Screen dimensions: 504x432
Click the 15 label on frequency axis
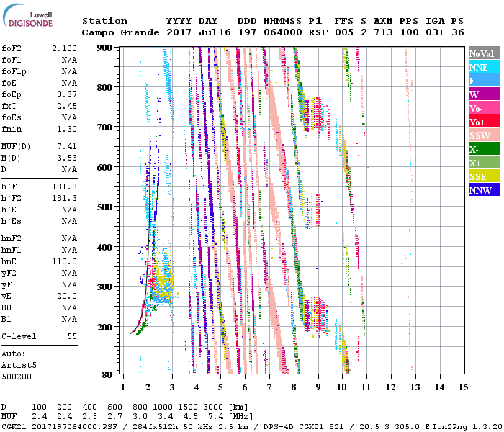(462, 387)
